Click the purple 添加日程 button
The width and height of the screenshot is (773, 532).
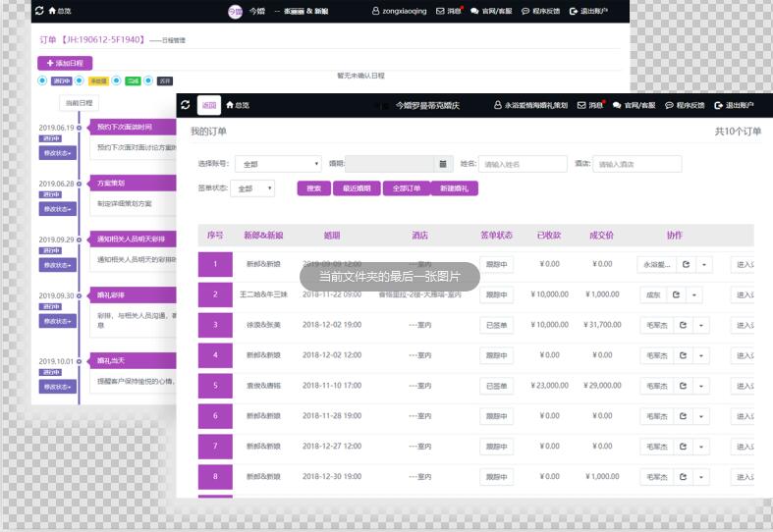point(65,63)
